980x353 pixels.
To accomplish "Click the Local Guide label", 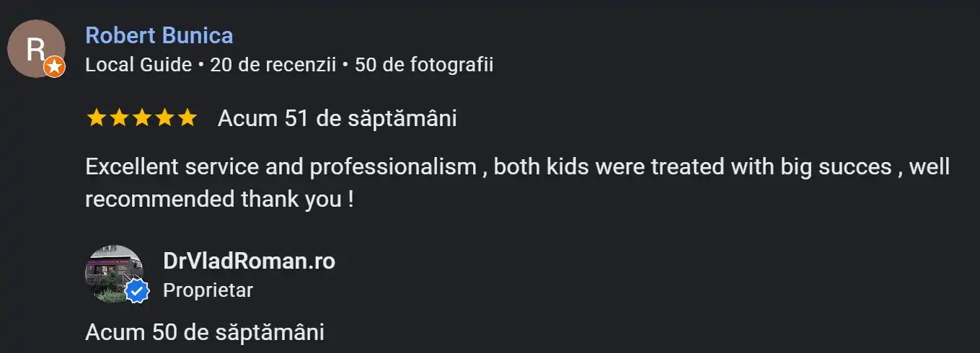I will pos(138,65).
